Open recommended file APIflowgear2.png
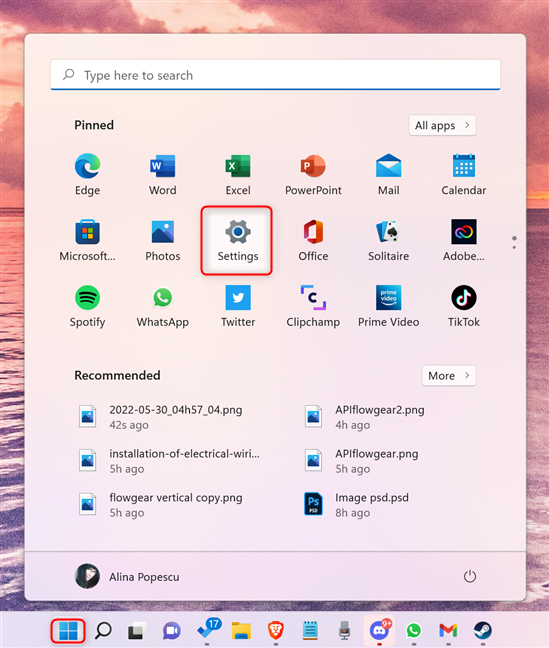 click(x=365, y=417)
